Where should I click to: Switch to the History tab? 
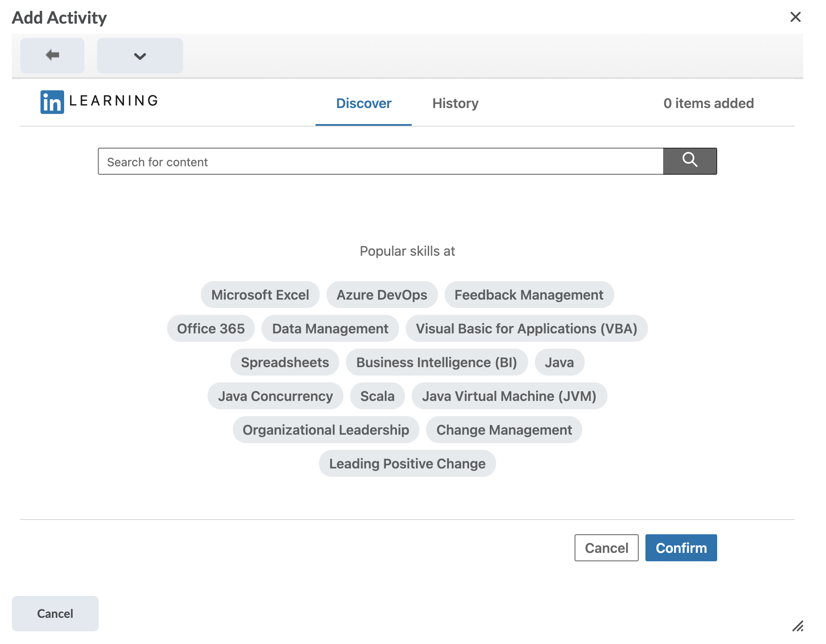(455, 103)
